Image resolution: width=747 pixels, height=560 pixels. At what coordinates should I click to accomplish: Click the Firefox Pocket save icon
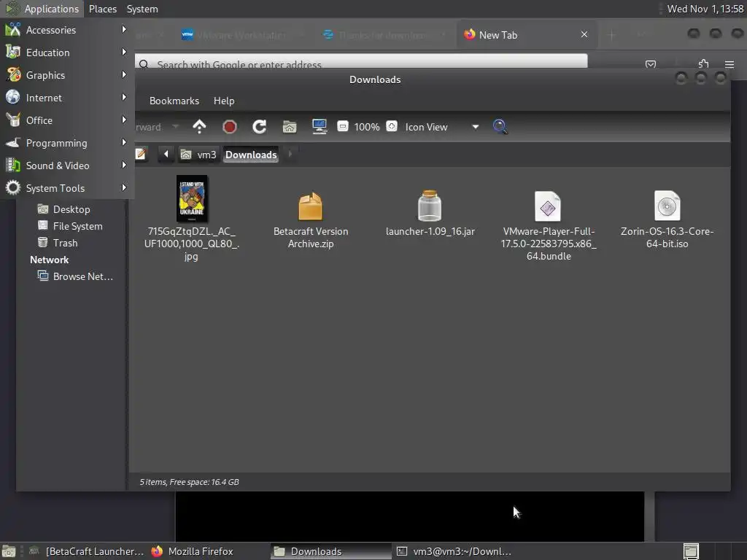pos(650,64)
